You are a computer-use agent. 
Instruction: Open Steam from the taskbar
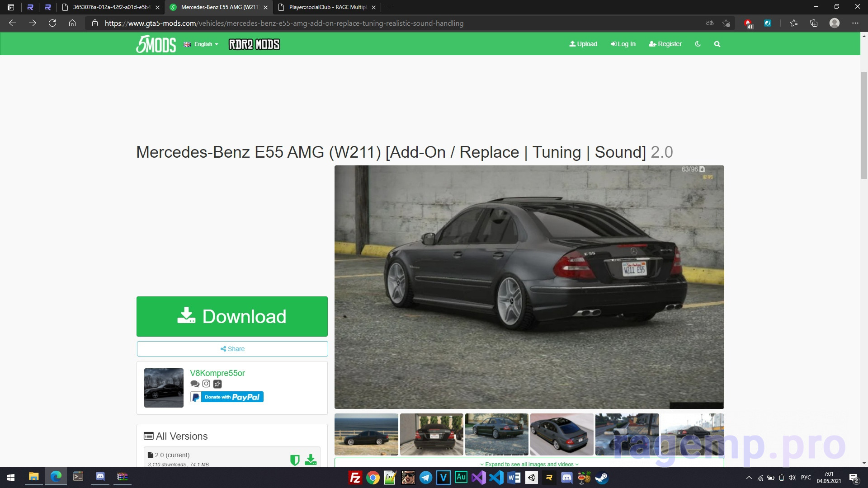pyautogui.click(x=602, y=478)
